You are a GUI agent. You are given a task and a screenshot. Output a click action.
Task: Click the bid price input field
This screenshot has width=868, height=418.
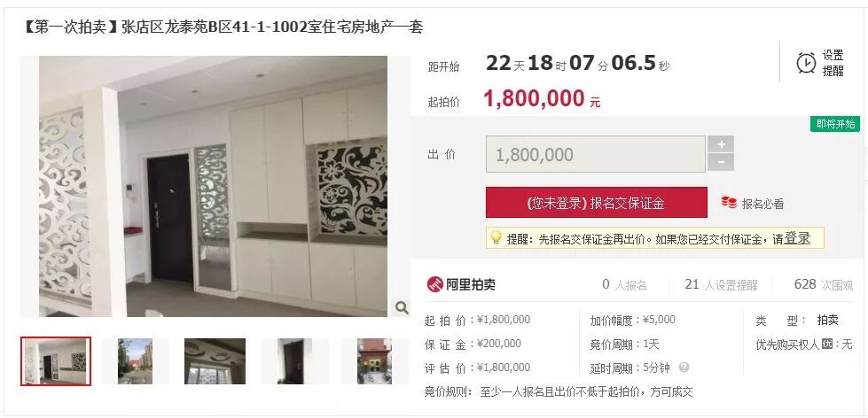[596, 154]
